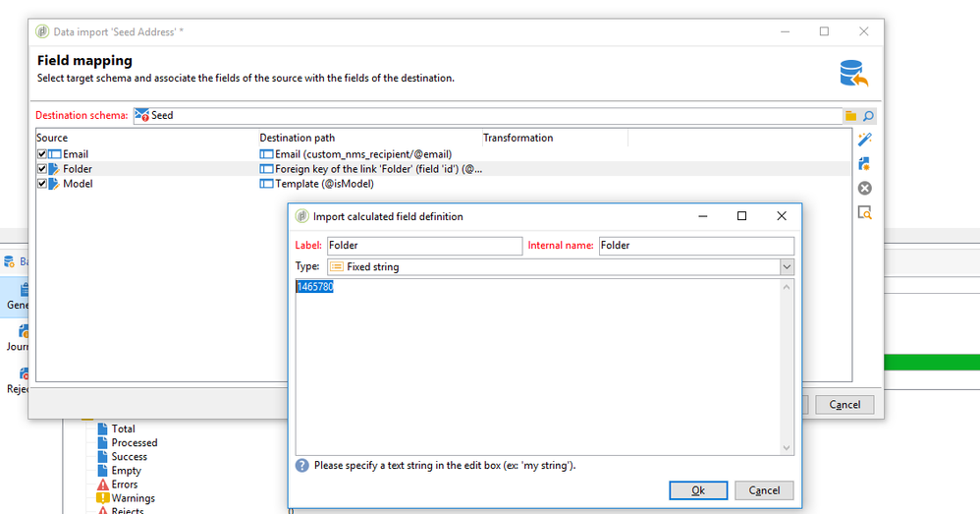Click the Errors icon in the tree
The width and height of the screenshot is (980, 514).
pos(103,485)
